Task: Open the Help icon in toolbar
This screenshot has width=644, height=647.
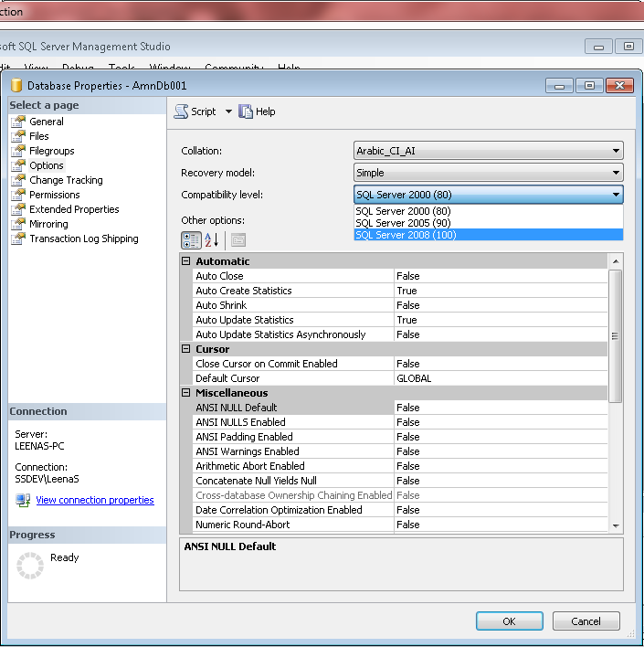Action: tap(246, 111)
